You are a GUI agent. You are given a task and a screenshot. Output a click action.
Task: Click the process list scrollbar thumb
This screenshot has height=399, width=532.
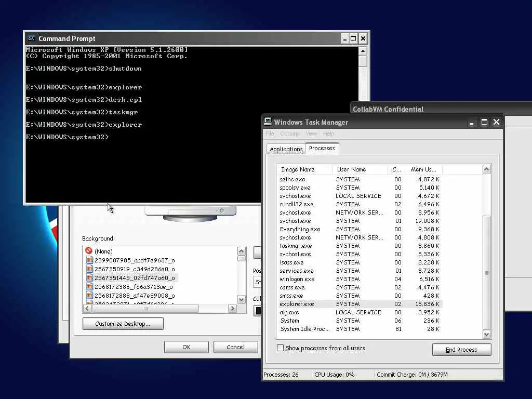coord(486,273)
